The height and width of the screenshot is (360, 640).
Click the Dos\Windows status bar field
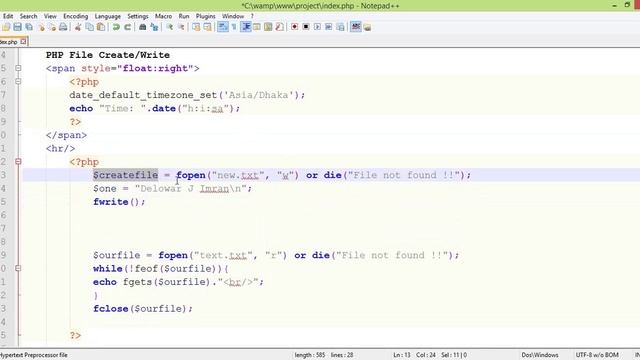[540, 355]
